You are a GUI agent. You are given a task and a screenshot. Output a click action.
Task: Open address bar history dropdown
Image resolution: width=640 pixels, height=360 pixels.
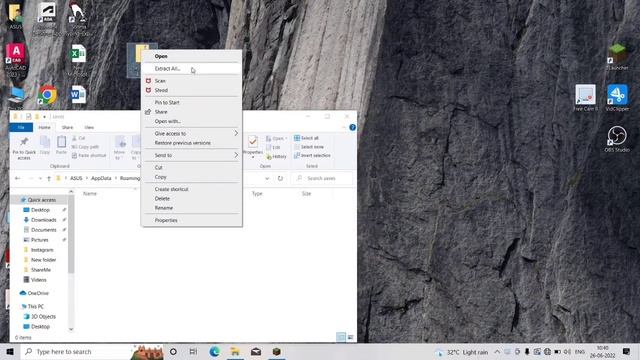tap(267, 178)
